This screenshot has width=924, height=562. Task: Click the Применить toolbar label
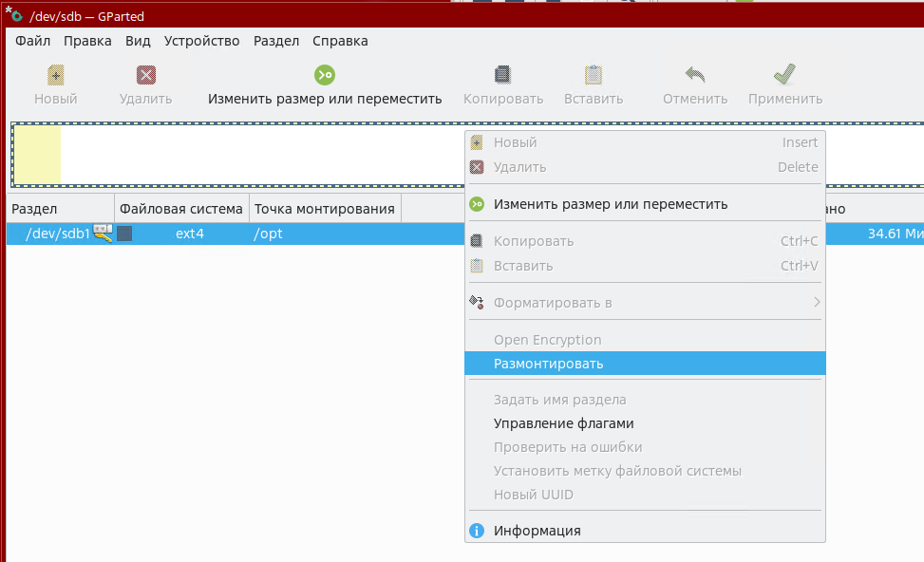(785, 99)
